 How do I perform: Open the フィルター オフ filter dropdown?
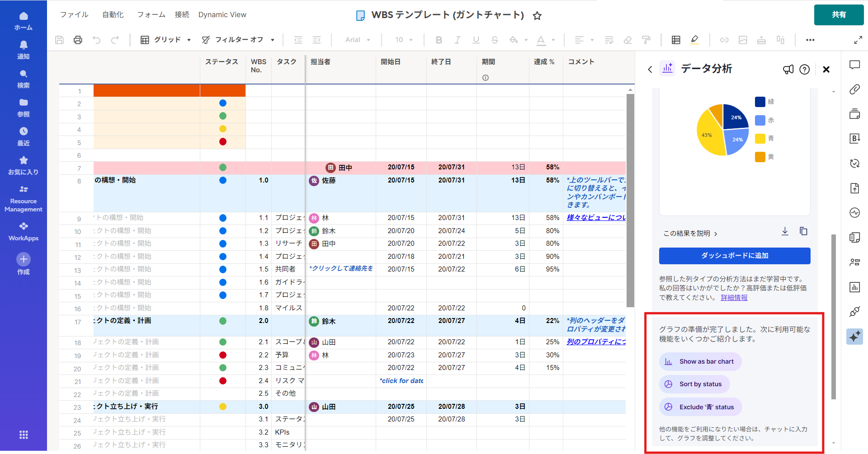238,40
